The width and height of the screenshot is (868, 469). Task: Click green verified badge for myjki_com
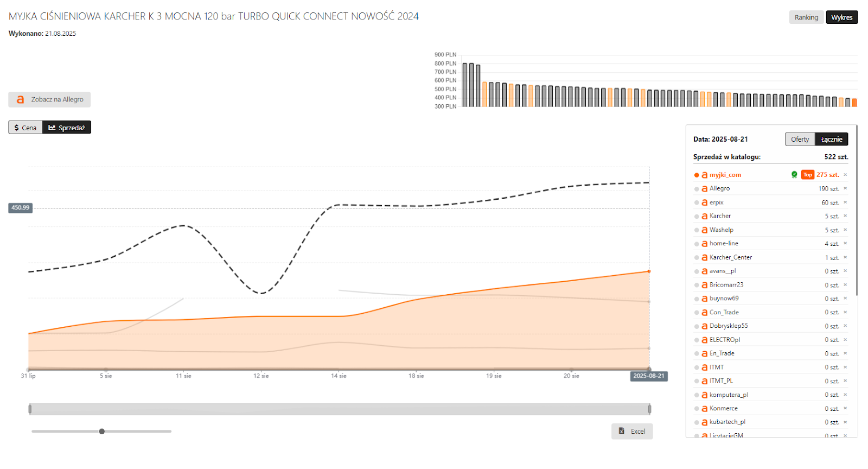[794, 175]
